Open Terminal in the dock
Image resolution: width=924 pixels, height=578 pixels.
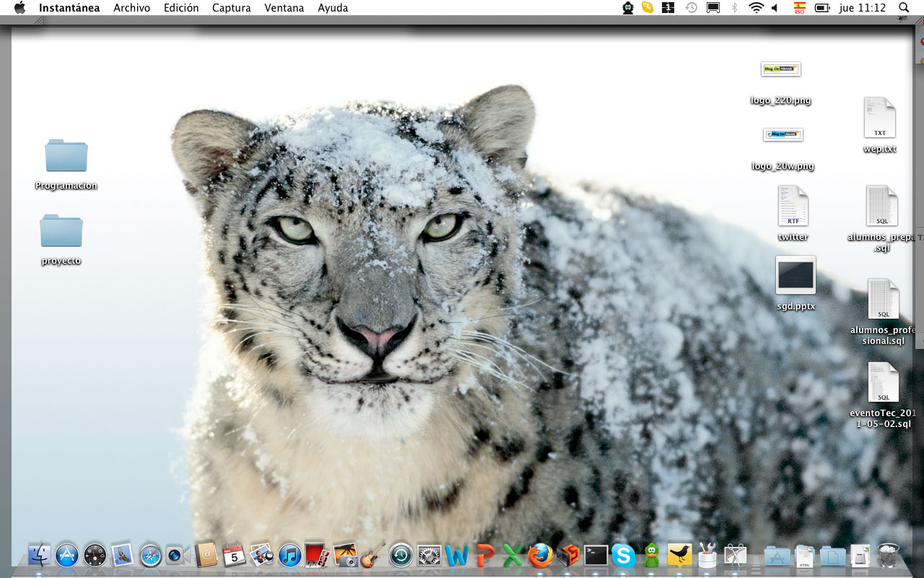pos(596,555)
